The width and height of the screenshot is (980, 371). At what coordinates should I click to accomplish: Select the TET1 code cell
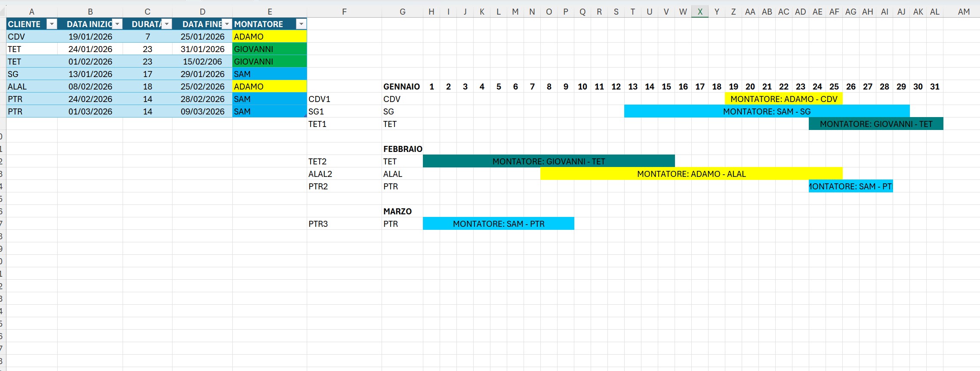tap(344, 124)
